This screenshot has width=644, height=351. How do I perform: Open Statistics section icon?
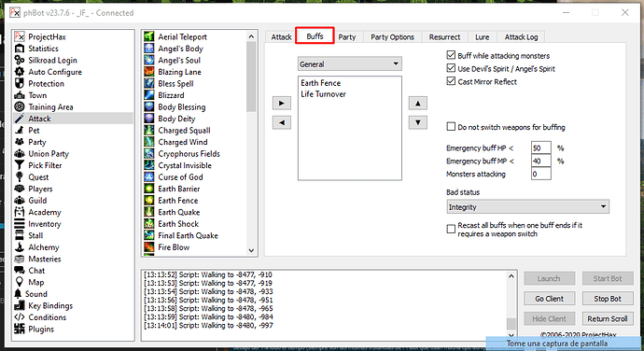[20, 49]
